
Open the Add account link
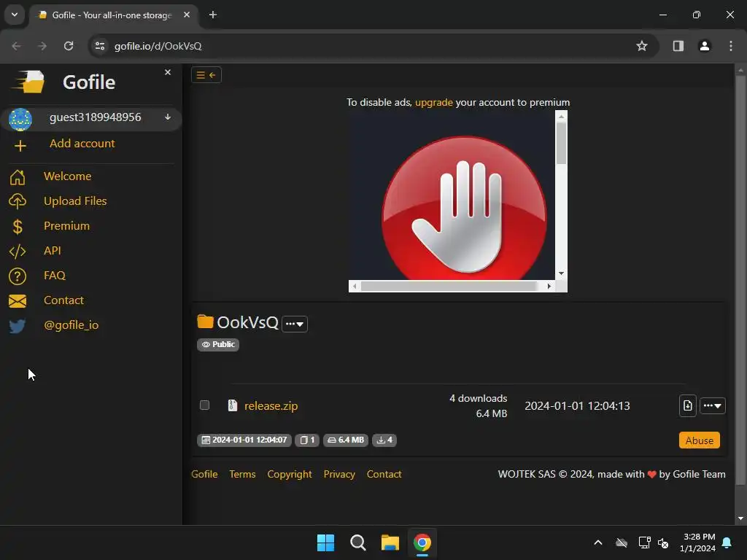tap(82, 144)
